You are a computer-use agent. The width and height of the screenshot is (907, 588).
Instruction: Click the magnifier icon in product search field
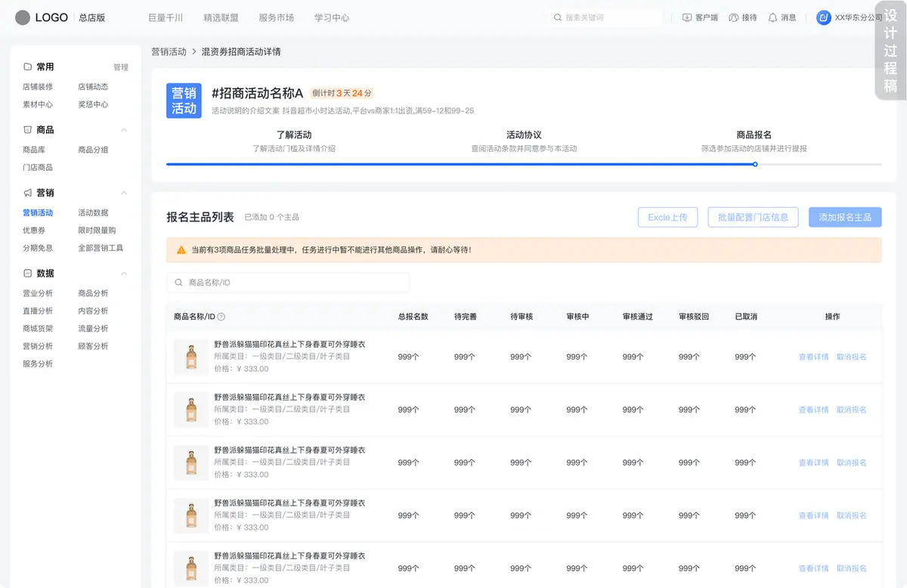point(179,283)
